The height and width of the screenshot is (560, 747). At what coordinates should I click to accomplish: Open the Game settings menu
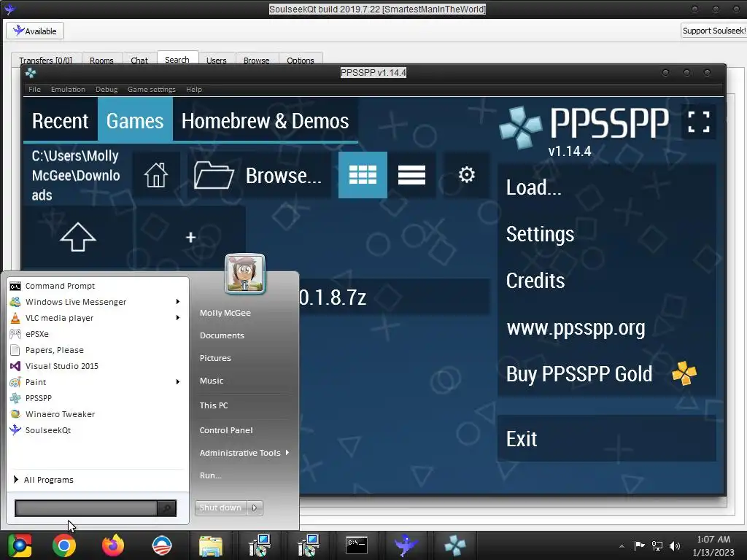[x=152, y=89]
